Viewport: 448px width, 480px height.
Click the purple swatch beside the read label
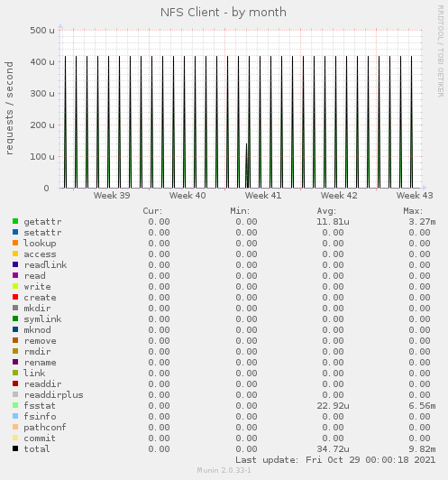(x=15, y=275)
